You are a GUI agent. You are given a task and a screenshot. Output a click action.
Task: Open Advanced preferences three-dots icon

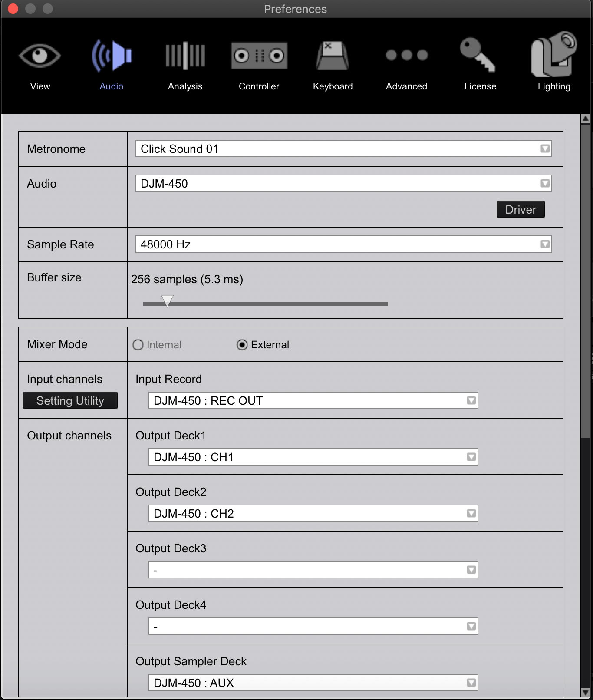click(406, 56)
